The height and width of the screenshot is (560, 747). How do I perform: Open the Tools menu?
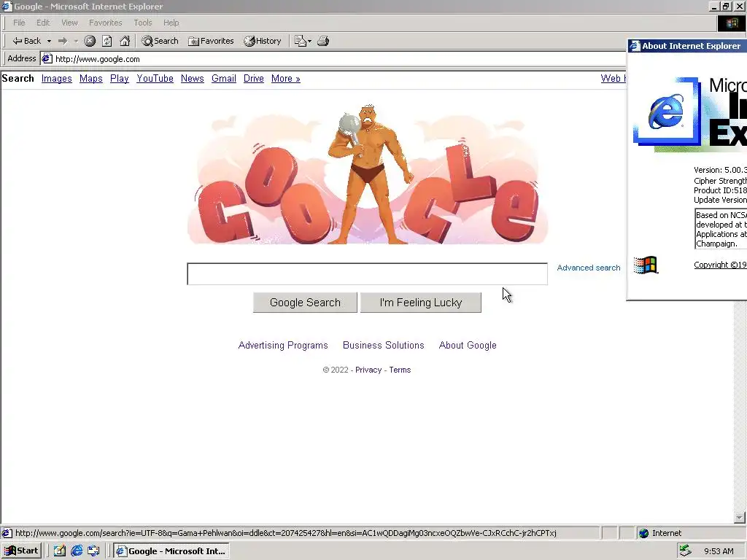pyautogui.click(x=143, y=23)
